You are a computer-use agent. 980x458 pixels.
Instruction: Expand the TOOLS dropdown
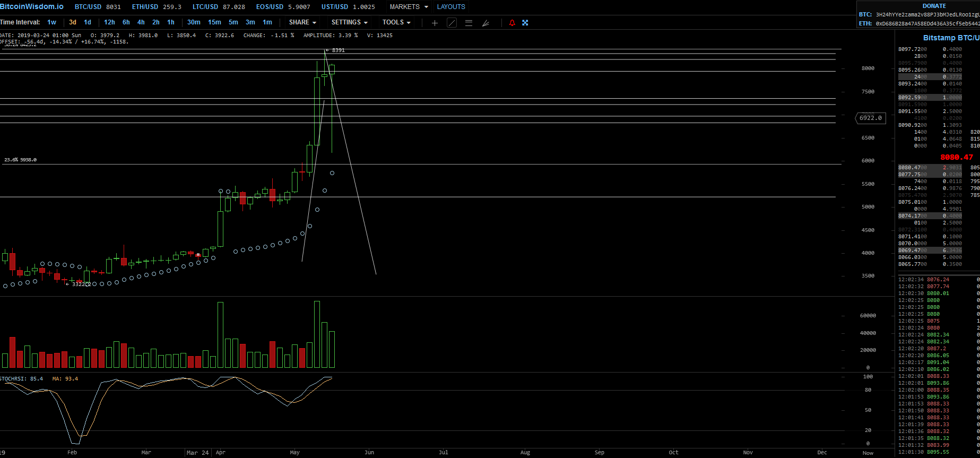pyautogui.click(x=396, y=22)
